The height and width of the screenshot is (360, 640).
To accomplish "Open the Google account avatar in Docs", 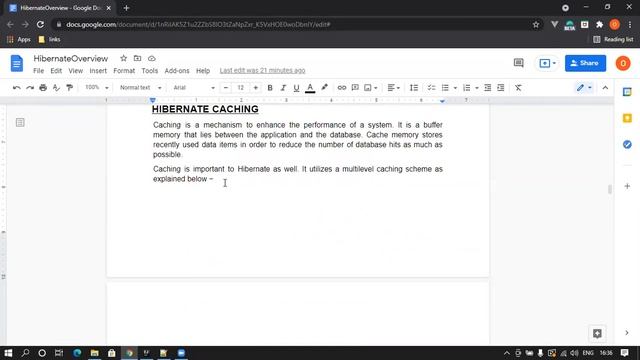I will click(623, 63).
